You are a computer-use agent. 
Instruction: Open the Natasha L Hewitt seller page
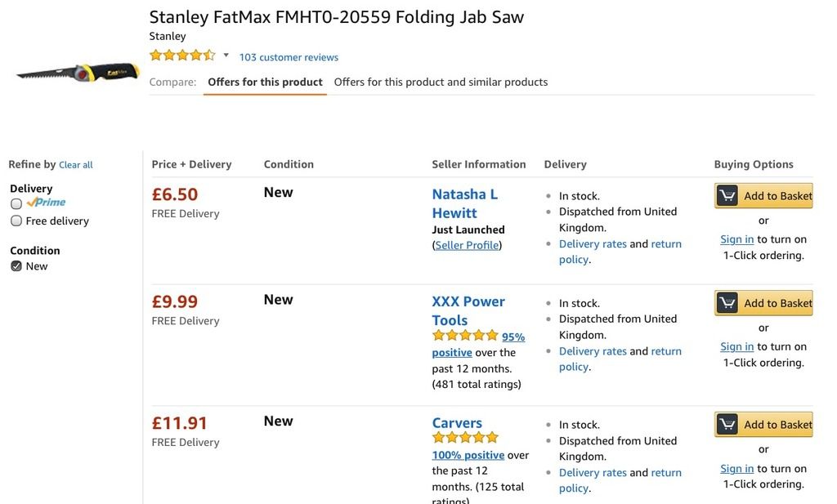pos(464,203)
